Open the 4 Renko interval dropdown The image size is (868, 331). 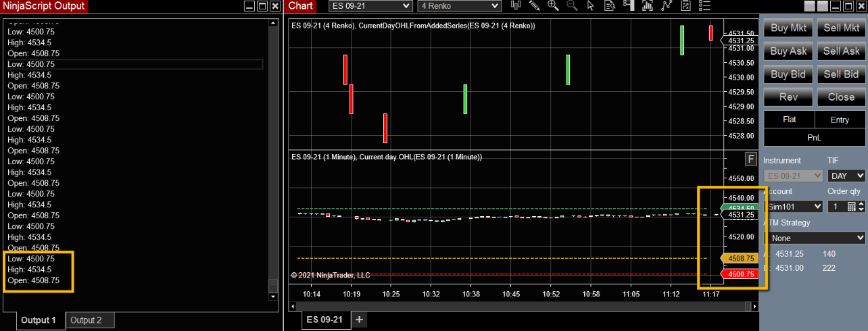tap(459, 6)
